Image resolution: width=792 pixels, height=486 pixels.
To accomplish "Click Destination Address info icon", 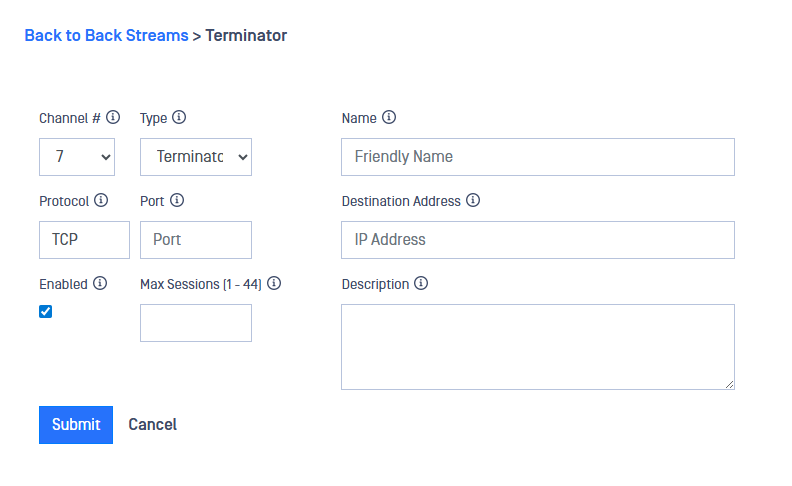I will click(x=473, y=200).
